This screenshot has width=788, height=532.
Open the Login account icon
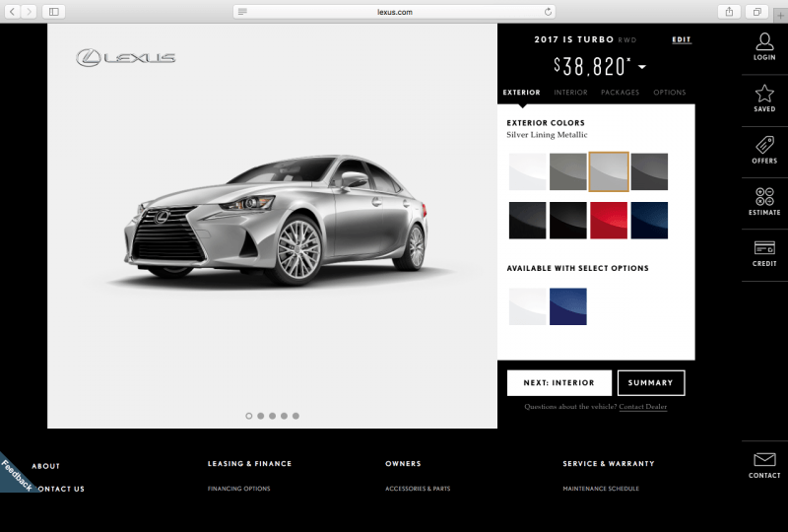pyautogui.click(x=764, y=46)
